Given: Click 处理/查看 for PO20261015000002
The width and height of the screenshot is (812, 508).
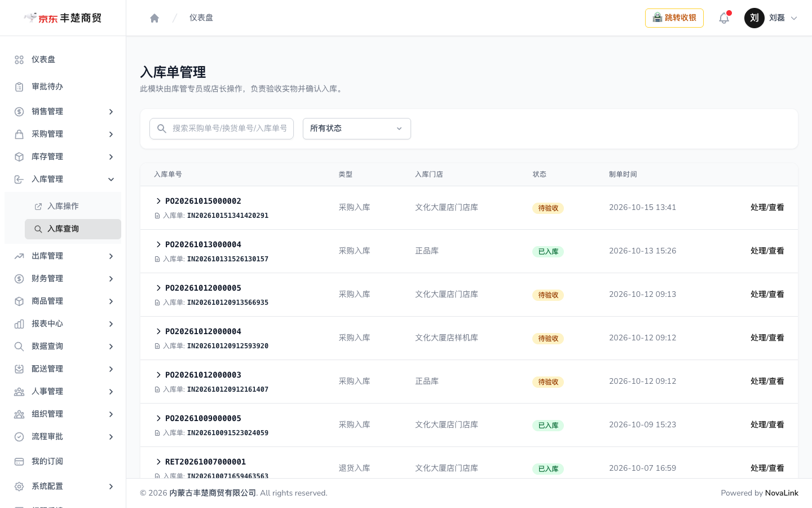Looking at the screenshot, I should click(x=767, y=208).
